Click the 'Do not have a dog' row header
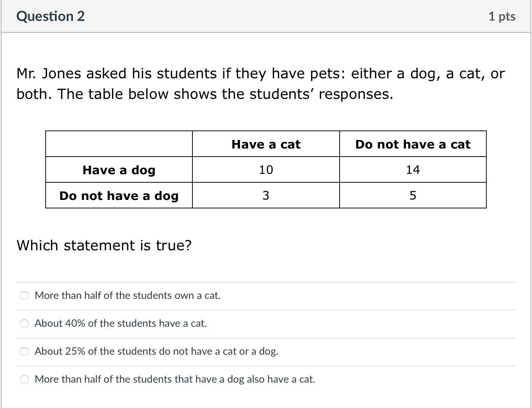This screenshot has width=532, height=408. 119,196
